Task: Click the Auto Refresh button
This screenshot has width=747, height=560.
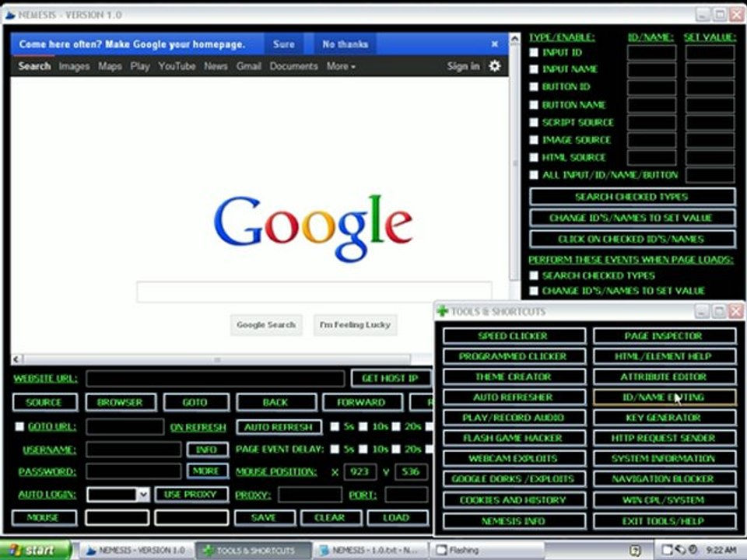Action: (x=279, y=427)
